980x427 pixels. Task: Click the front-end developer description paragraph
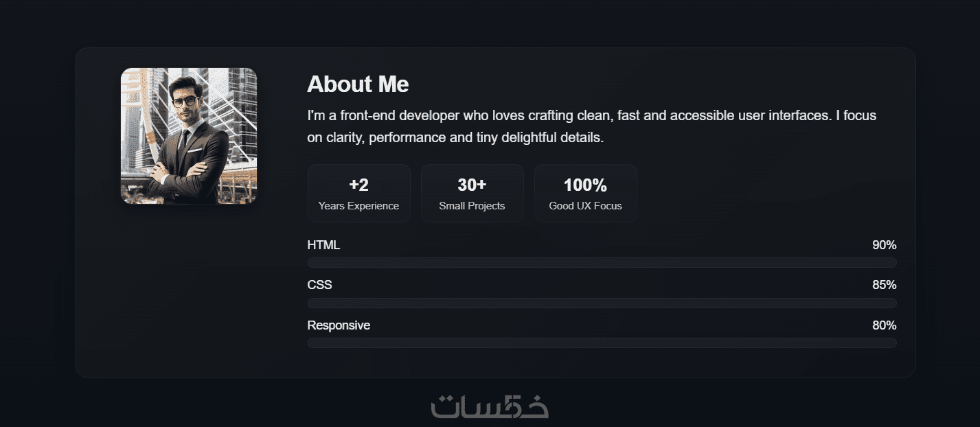coord(591,126)
